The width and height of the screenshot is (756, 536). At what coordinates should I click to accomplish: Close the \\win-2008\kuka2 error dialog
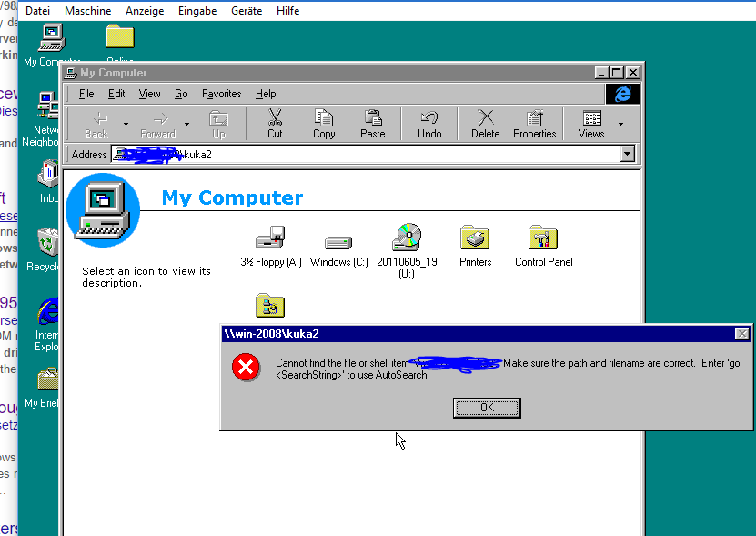click(x=742, y=333)
